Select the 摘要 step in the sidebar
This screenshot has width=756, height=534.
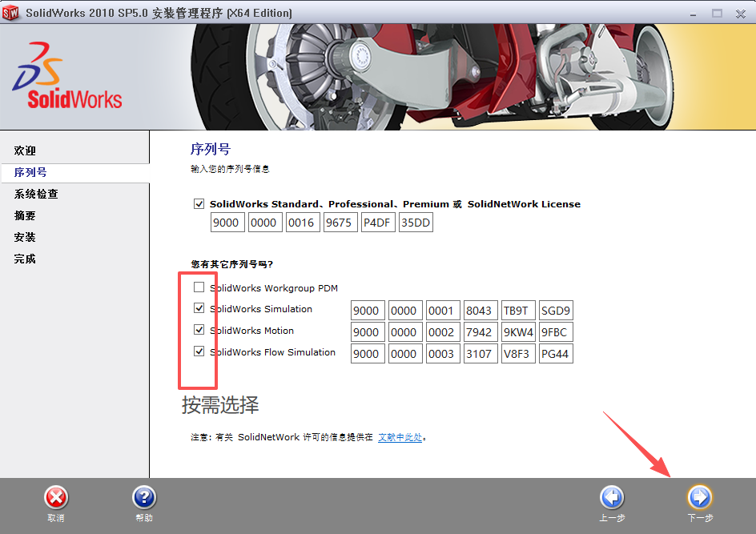click(24, 215)
